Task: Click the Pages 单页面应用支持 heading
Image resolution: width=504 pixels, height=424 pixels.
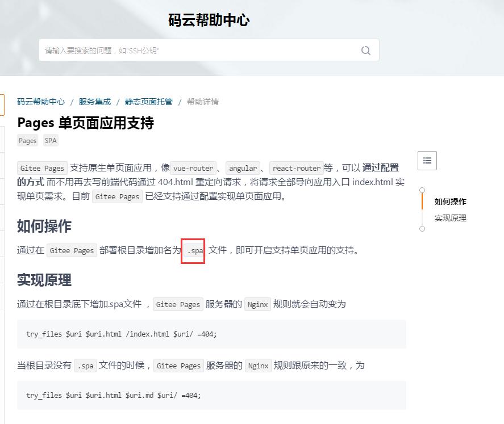Action: (x=85, y=123)
